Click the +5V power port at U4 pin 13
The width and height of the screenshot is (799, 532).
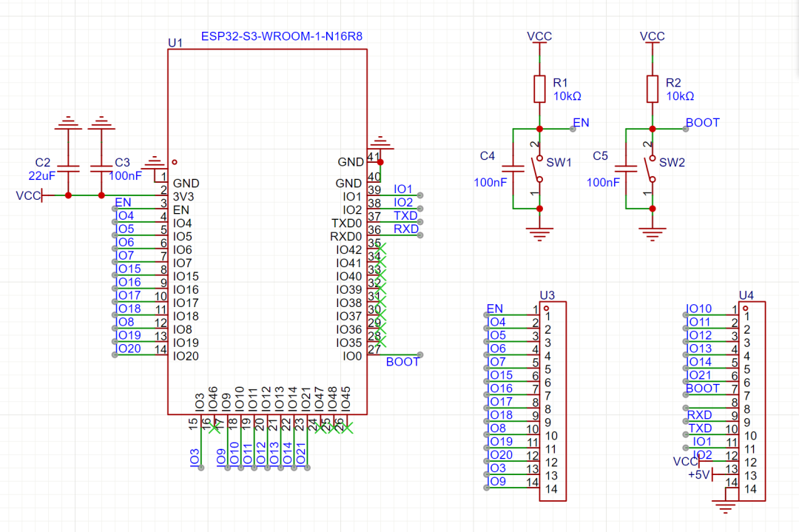pyautogui.click(x=700, y=475)
